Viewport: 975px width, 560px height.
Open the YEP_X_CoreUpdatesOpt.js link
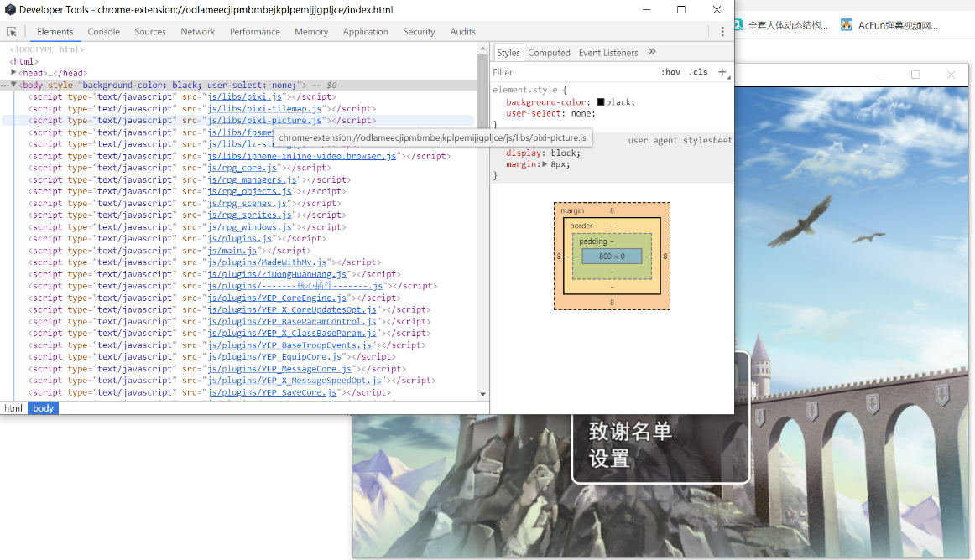coord(292,309)
